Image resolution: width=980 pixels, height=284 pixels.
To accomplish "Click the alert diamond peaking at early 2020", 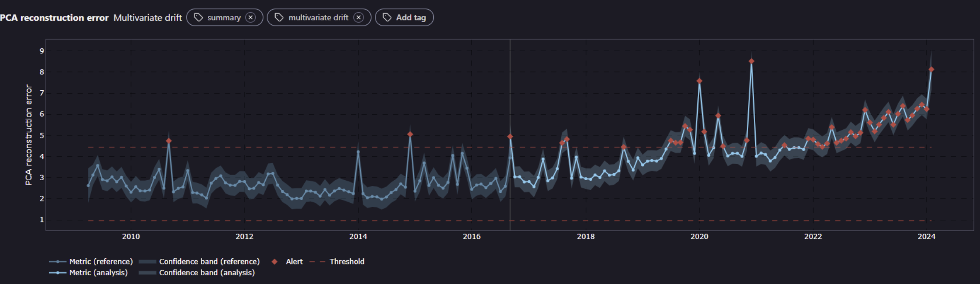I will [699, 81].
